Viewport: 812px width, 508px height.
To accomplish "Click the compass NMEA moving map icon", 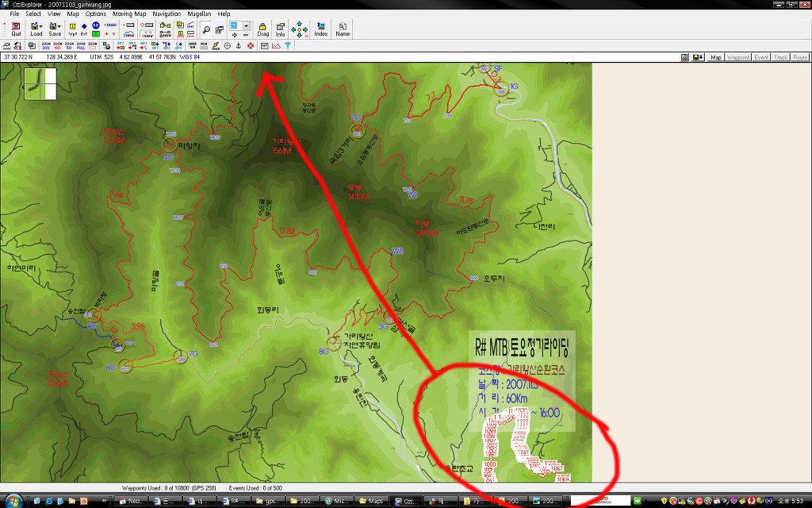I will pos(216,45).
